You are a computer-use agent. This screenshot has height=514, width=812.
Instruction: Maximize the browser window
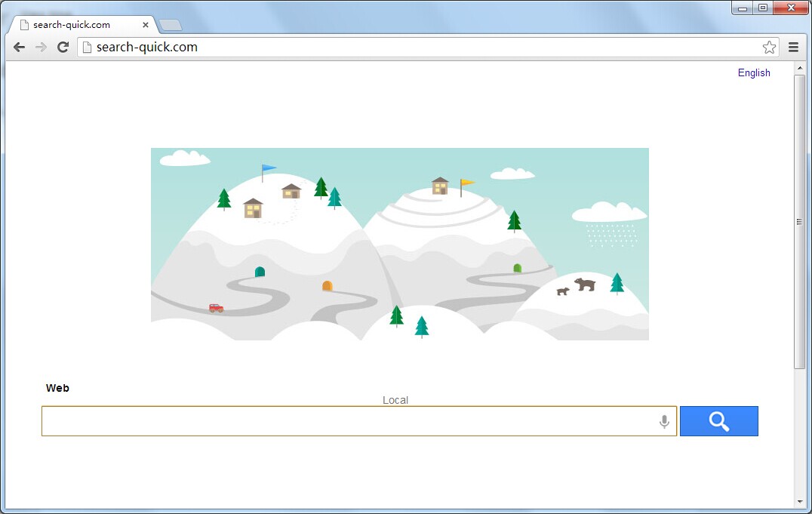(763, 8)
